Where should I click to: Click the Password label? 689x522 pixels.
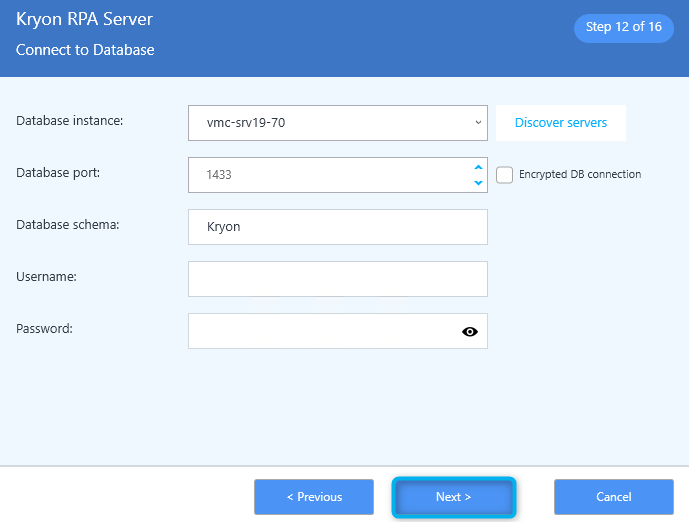[x=44, y=328]
